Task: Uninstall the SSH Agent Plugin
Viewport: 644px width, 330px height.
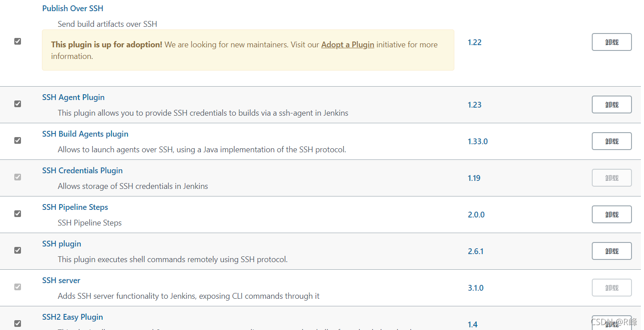Action: click(x=612, y=104)
